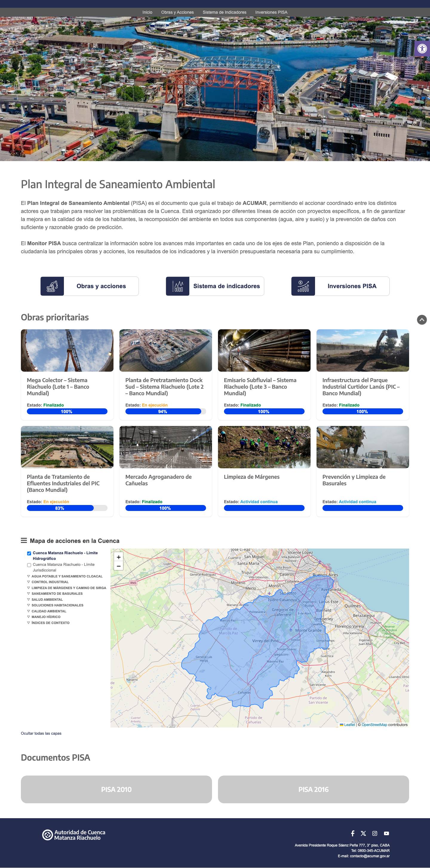The image size is (430, 868).
Task: Expand the Control Industrial layer group
Action: [x=48, y=582]
